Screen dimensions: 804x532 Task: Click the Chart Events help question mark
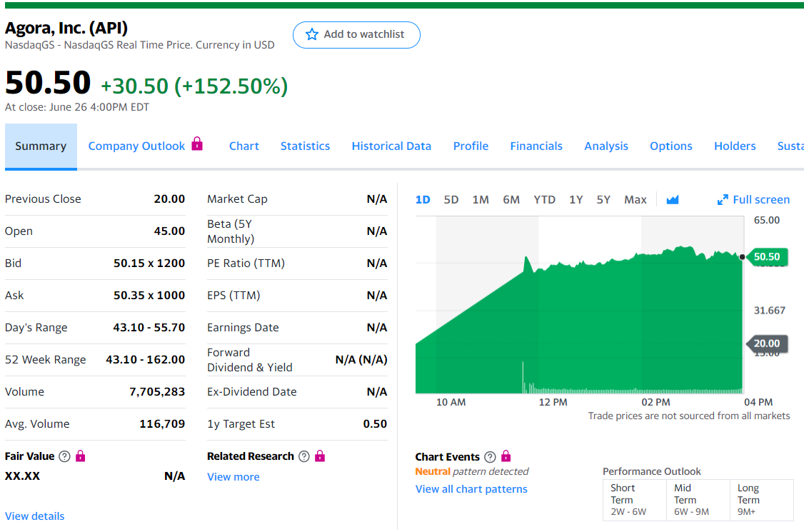[x=491, y=456]
